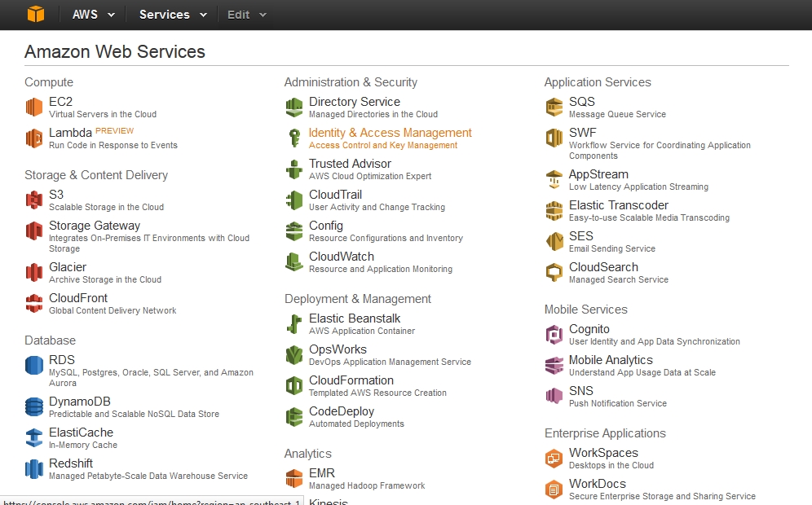Open the Trusted Advisor link
Viewport: 812px width, 505px height.
pyautogui.click(x=350, y=164)
